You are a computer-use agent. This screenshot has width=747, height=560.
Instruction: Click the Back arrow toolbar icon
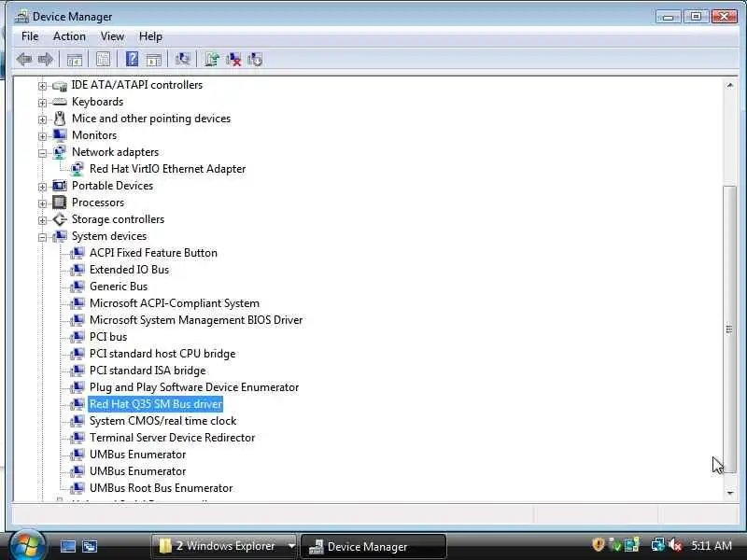[x=24, y=60]
